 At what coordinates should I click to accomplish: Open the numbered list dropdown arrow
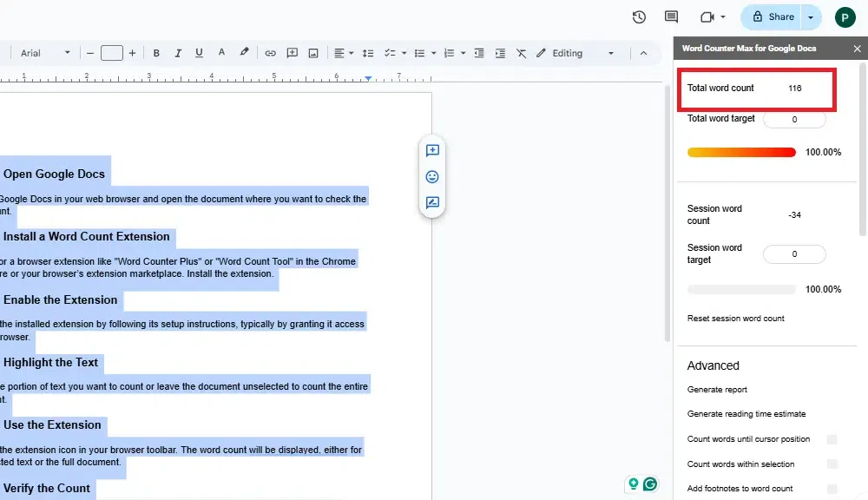pyautogui.click(x=463, y=53)
